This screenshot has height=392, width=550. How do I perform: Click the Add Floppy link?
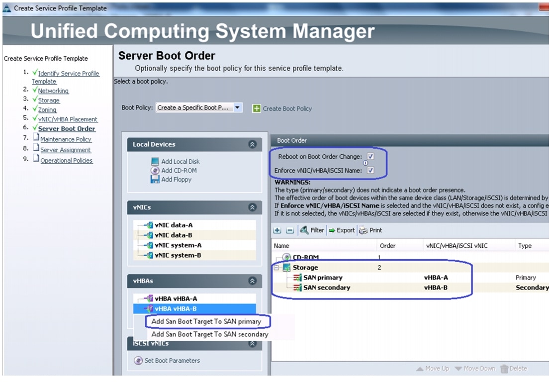coord(177,179)
